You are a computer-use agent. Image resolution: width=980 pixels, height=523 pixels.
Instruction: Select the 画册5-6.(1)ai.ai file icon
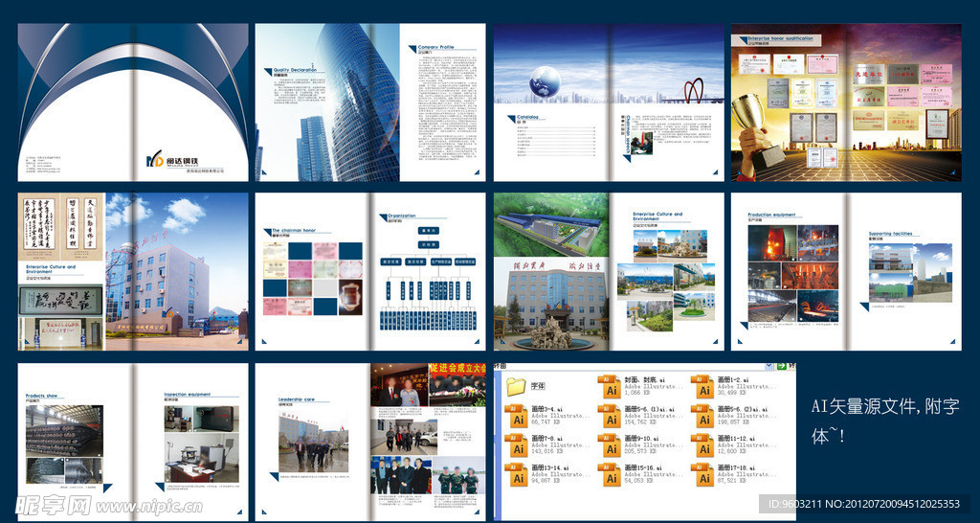click(609, 416)
